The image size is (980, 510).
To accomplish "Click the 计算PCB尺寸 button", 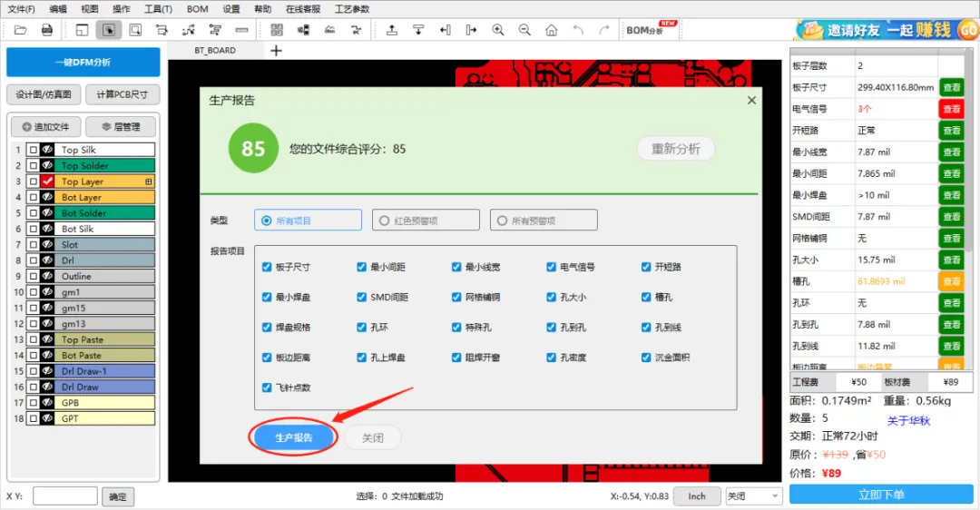I will point(122,94).
